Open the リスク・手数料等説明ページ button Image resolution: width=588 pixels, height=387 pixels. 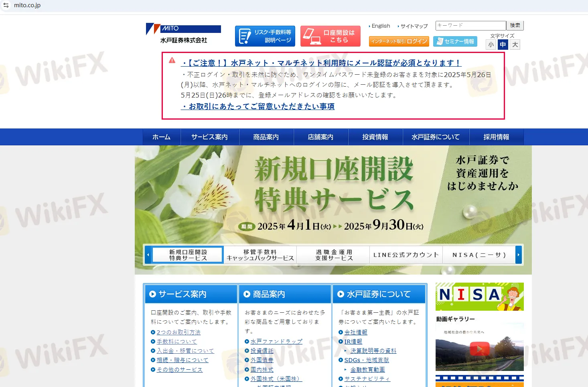click(x=265, y=36)
